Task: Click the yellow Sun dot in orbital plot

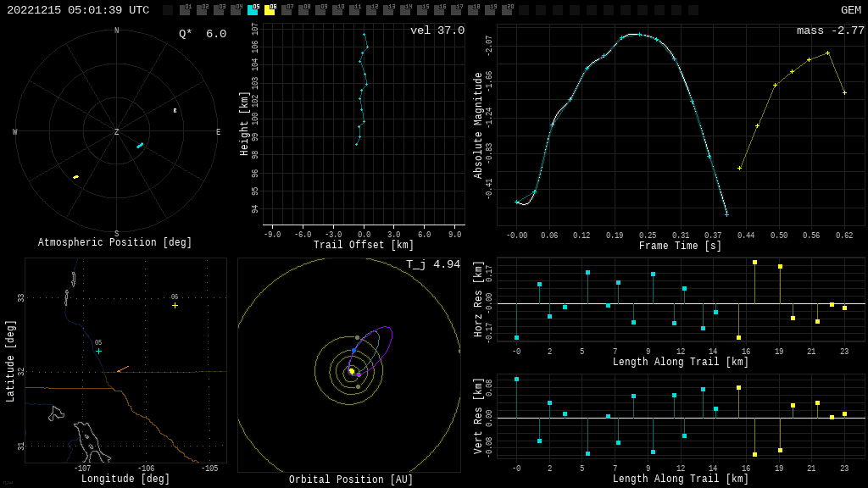Action: point(352,371)
